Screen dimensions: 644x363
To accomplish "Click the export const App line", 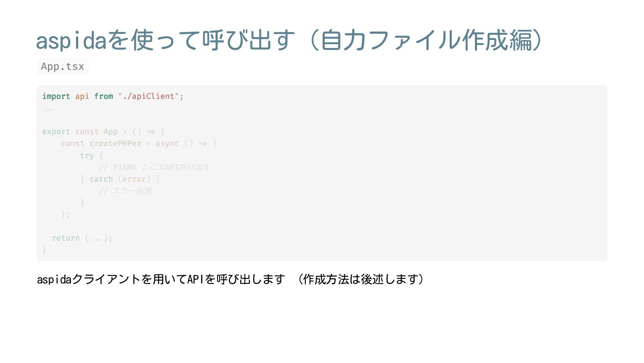I will click(103, 132).
